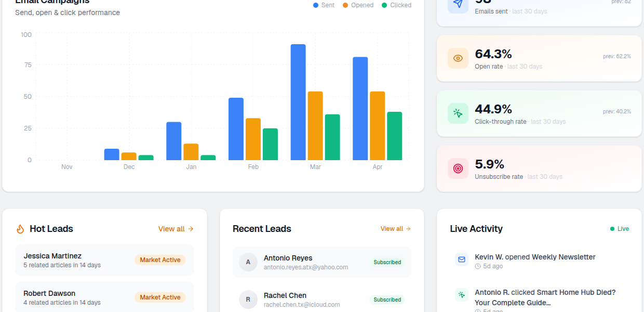Viewport: 644px width, 312px height.
Task: Click the blue Sent bar for March
Action: tap(298, 102)
